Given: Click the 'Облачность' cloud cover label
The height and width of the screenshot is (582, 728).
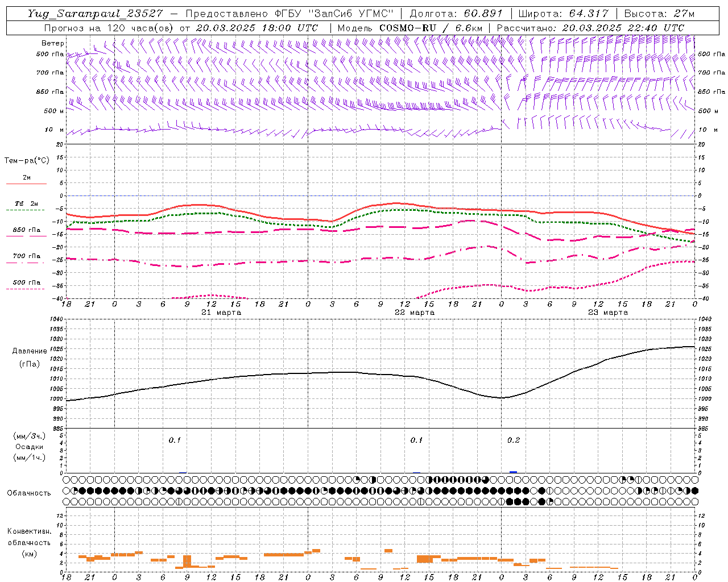Looking at the screenshot, I should point(29,493).
